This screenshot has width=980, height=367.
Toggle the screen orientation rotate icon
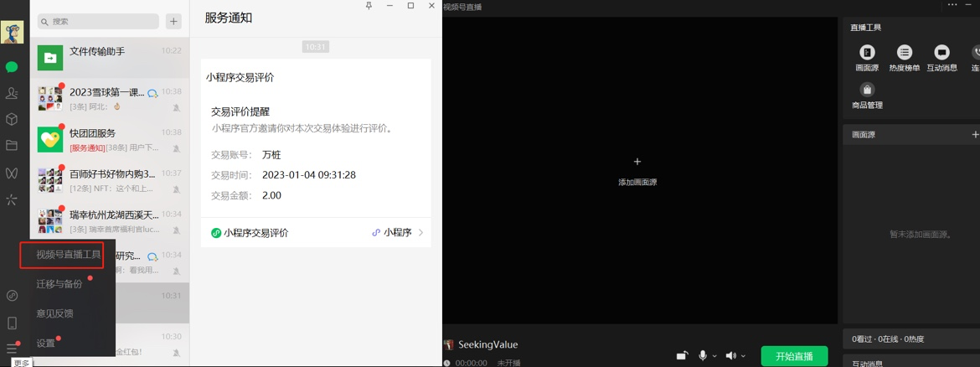coord(683,356)
